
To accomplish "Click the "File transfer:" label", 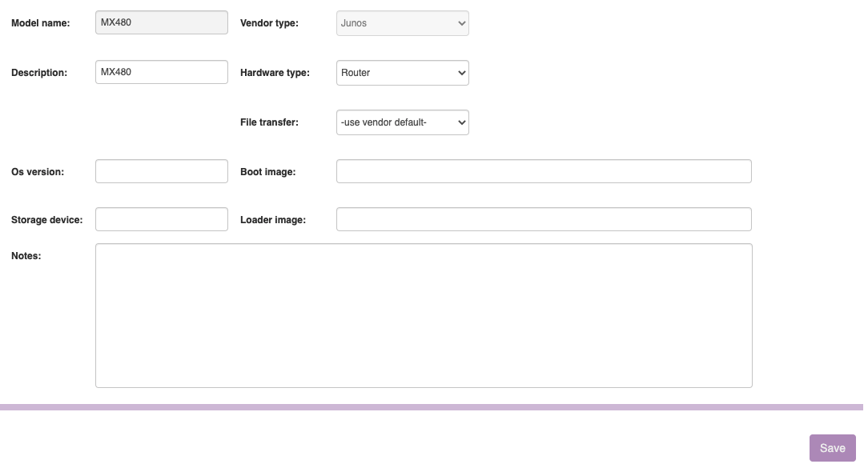I will [x=269, y=122].
